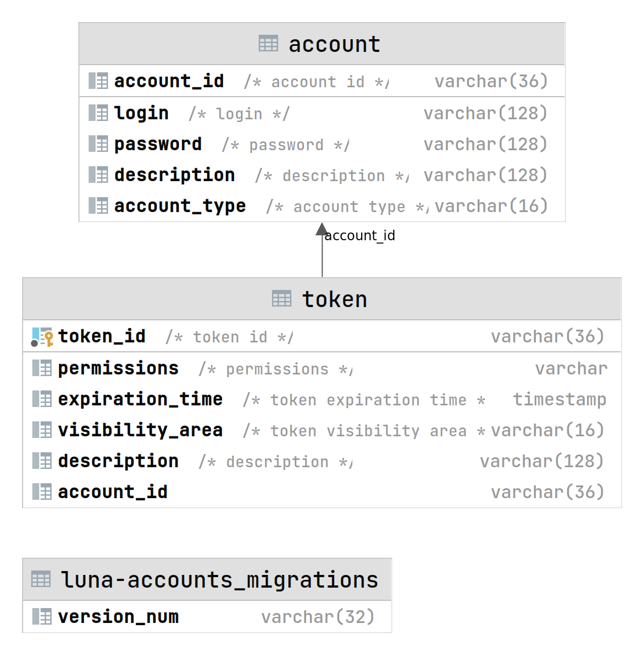Click the account_id foreign key label
Screen dimensions: 644x655
(x=360, y=236)
